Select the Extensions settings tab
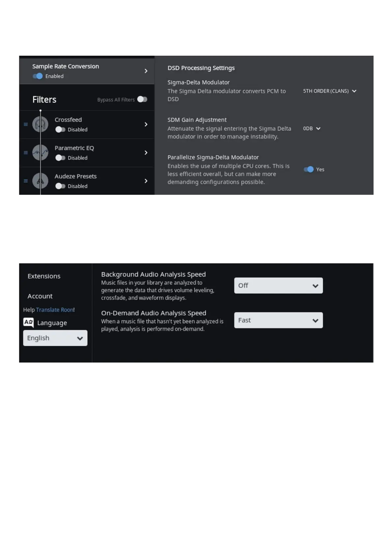Viewport: 392px width, 555px height. pyautogui.click(x=44, y=276)
